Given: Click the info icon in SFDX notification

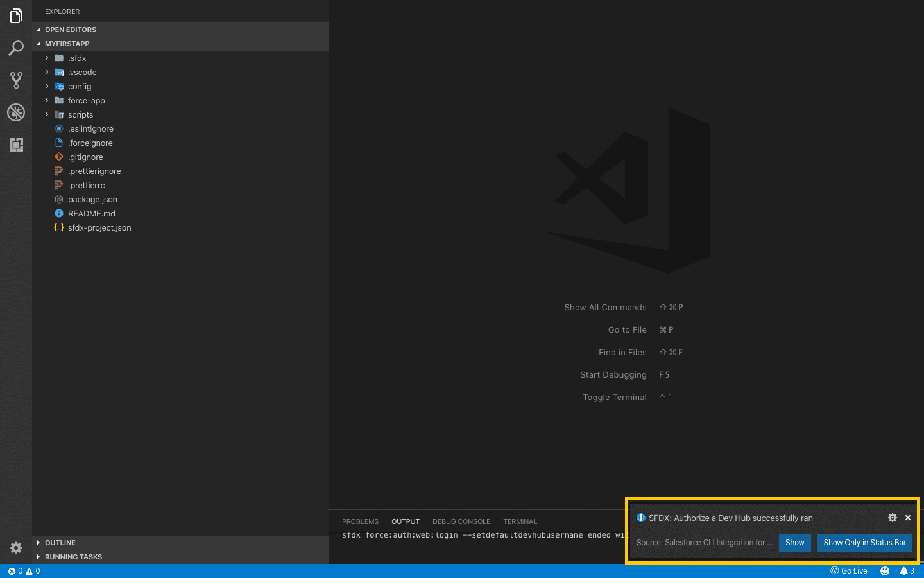Looking at the screenshot, I should tap(640, 518).
